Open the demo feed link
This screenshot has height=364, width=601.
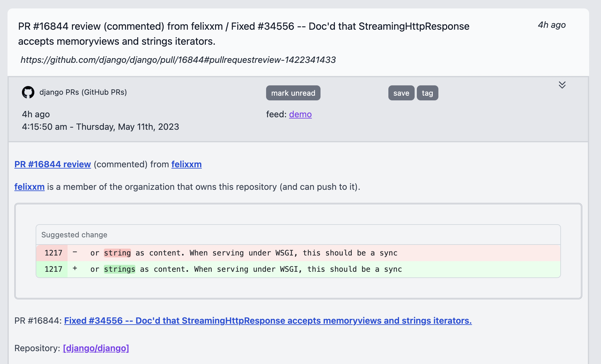(300, 114)
